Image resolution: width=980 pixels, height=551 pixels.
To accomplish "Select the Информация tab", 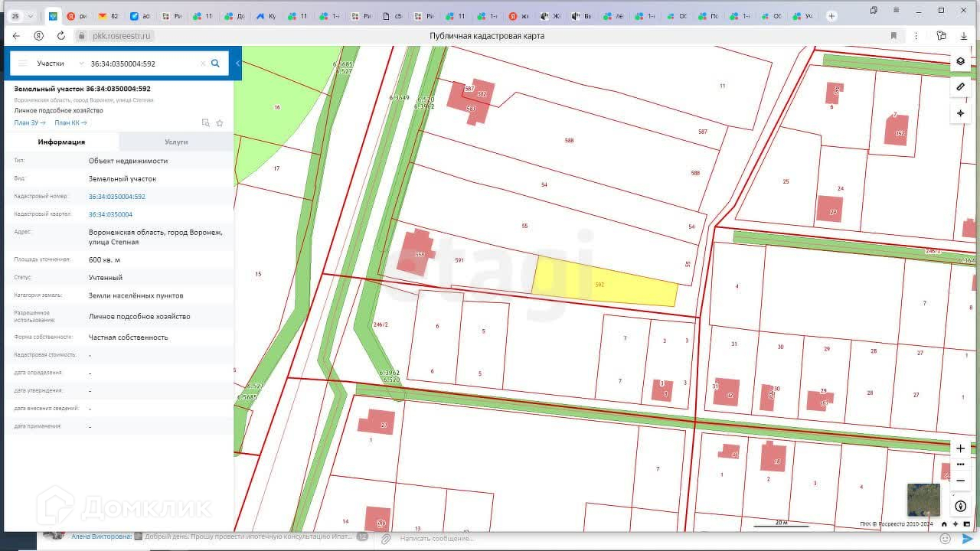I will pyautogui.click(x=61, y=142).
